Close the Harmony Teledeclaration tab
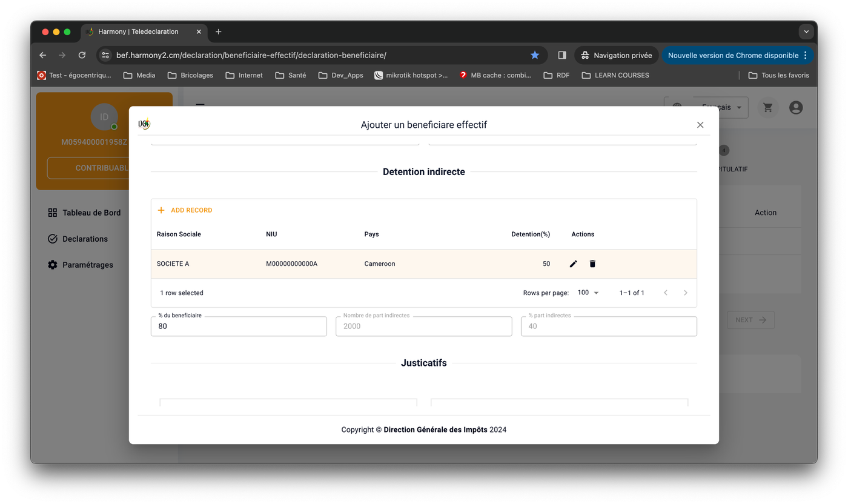 click(199, 31)
